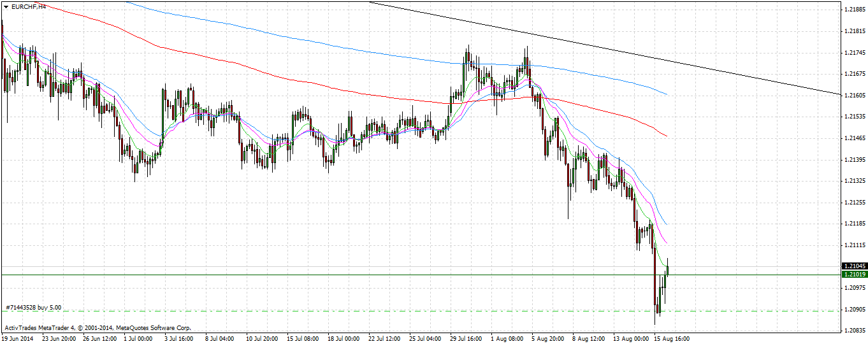
Task: Click the 1.21535 price scale label
Action: coord(854,117)
